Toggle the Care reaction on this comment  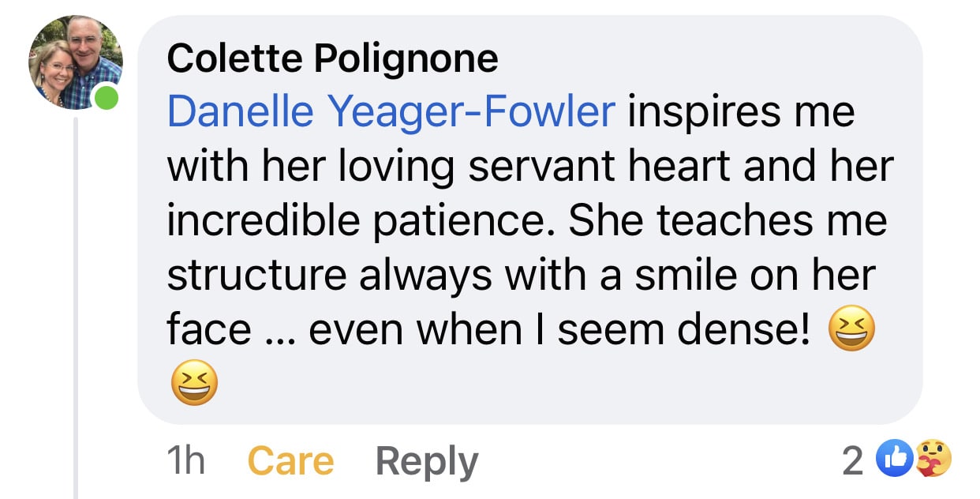[x=290, y=461]
